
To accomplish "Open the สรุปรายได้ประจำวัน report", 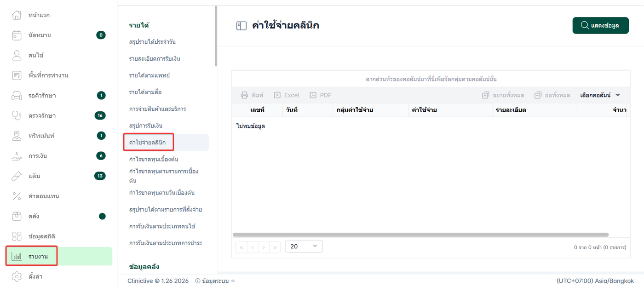I will tap(152, 42).
